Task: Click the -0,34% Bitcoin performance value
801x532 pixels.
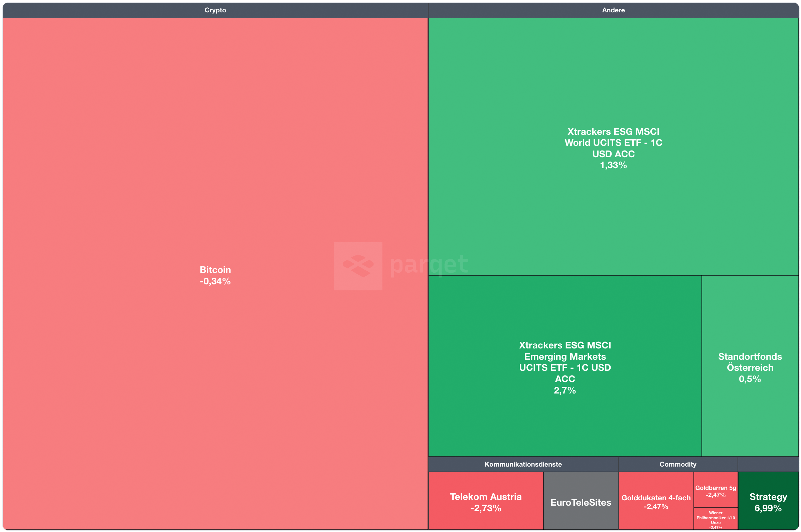Action: 215,281
